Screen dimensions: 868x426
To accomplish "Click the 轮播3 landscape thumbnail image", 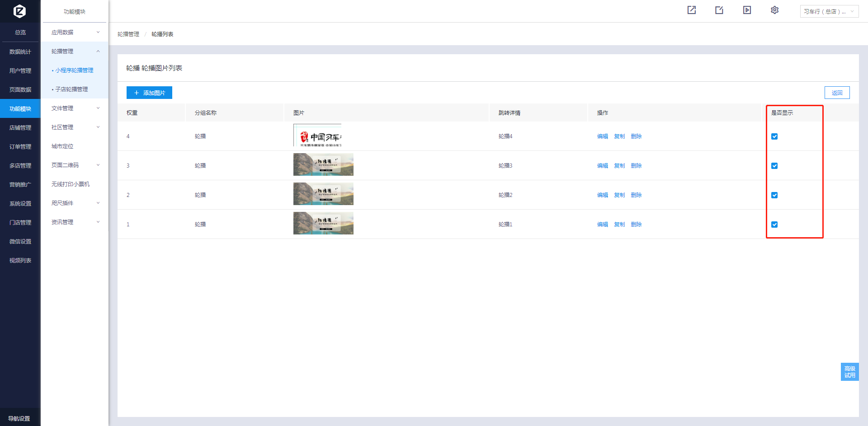I will [x=323, y=164].
